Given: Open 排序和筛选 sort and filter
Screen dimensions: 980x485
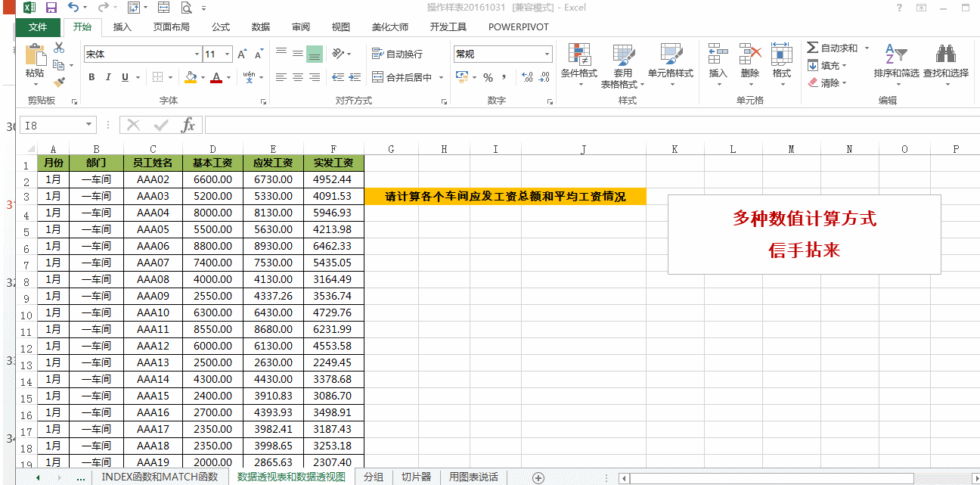Looking at the screenshot, I should pos(896,64).
